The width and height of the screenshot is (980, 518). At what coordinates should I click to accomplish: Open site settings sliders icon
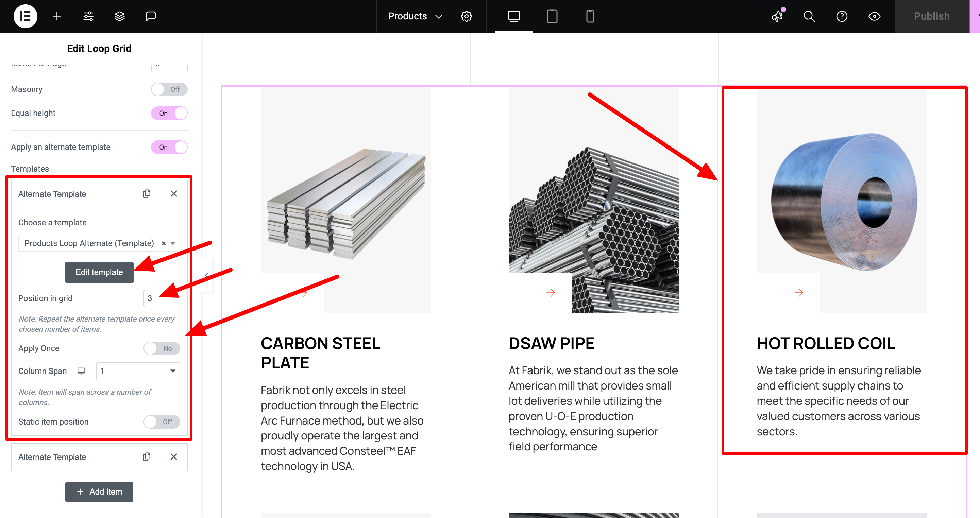[x=88, y=16]
